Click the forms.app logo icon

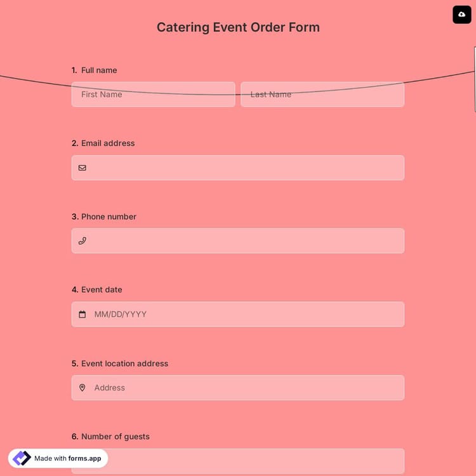(x=22, y=458)
